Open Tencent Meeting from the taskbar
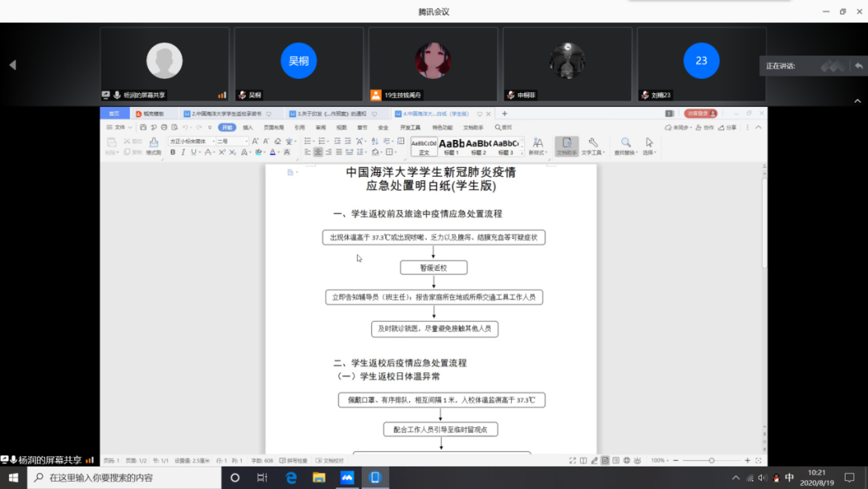The height and width of the screenshot is (489, 868). (347, 478)
